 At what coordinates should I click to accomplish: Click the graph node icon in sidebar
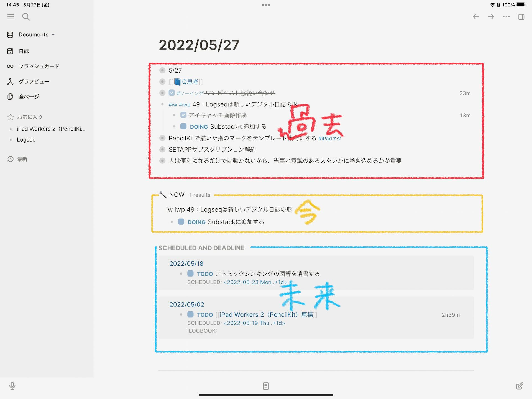pos(10,81)
